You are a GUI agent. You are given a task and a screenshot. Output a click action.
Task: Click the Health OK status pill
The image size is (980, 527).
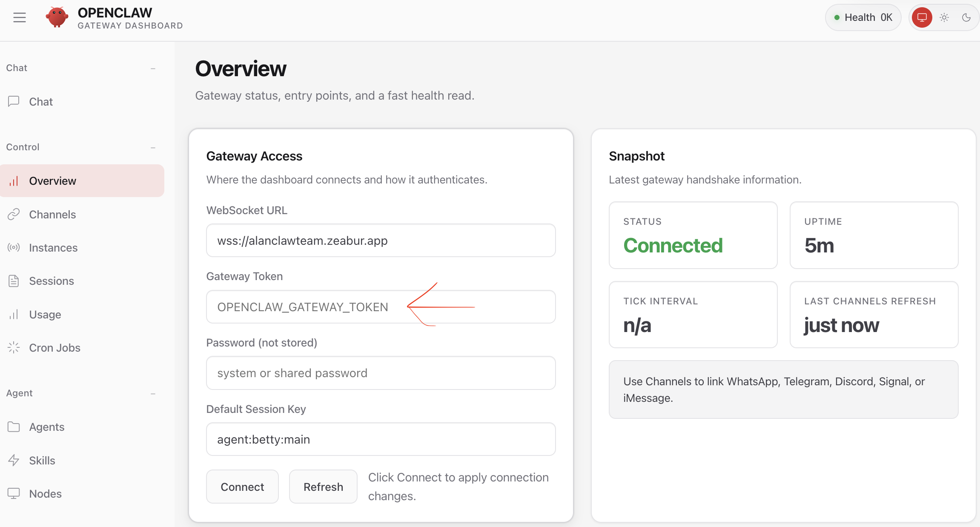(863, 17)
